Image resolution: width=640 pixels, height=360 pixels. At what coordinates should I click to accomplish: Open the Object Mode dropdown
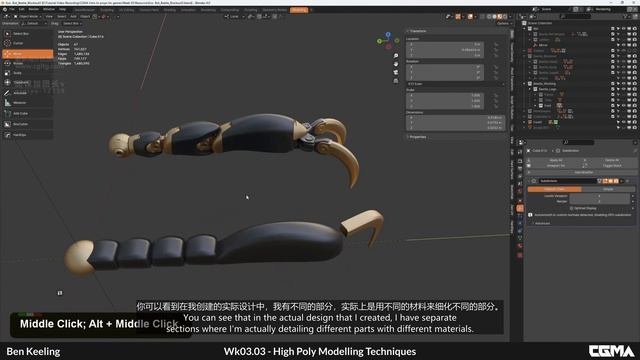click(28, 17)
